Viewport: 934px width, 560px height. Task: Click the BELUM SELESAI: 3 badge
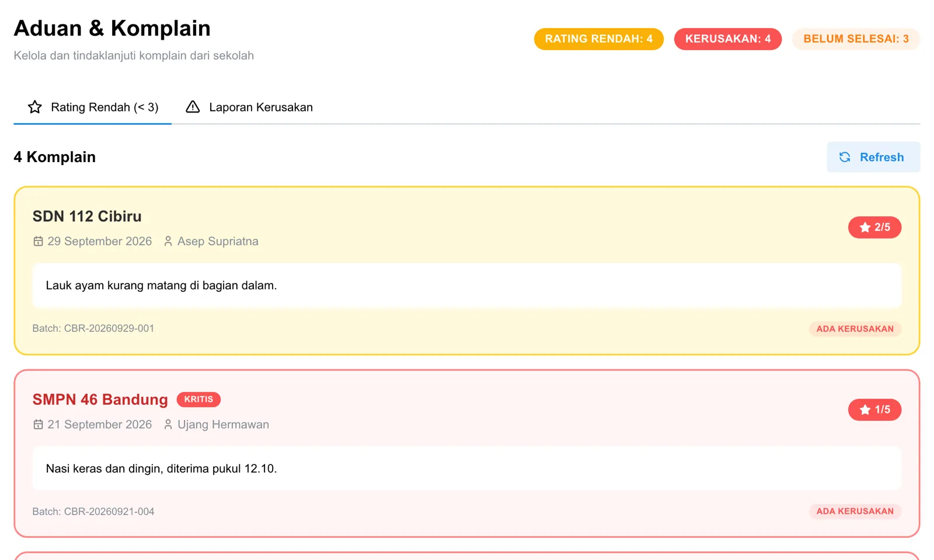point(856,39)
